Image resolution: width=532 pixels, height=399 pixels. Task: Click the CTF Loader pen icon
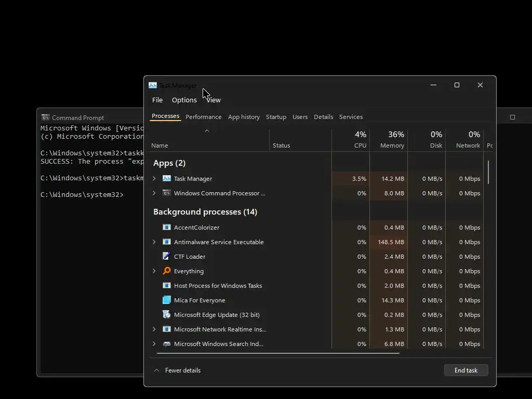coord(167,256)
